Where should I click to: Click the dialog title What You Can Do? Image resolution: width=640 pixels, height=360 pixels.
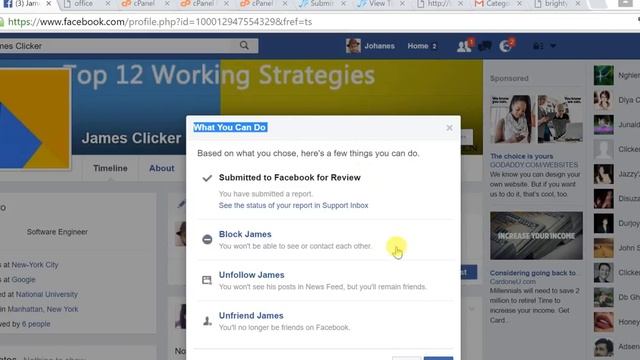click(x=230, y=127)
